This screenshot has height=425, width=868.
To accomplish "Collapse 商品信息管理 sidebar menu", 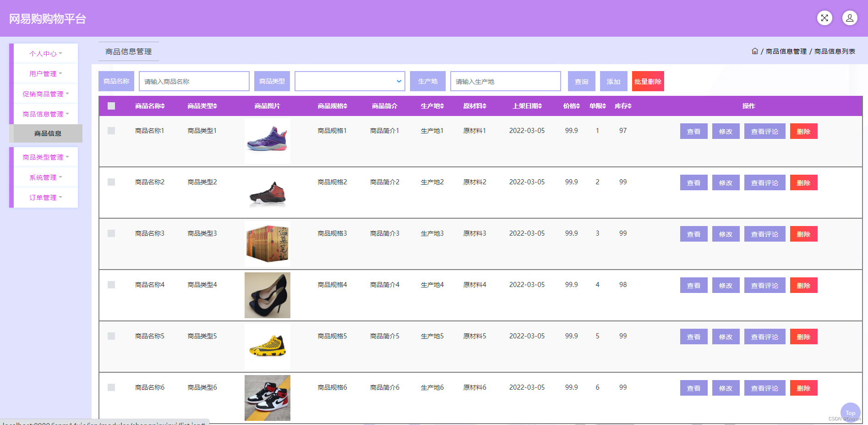I will pyautogui.click(x=46, y=114).
